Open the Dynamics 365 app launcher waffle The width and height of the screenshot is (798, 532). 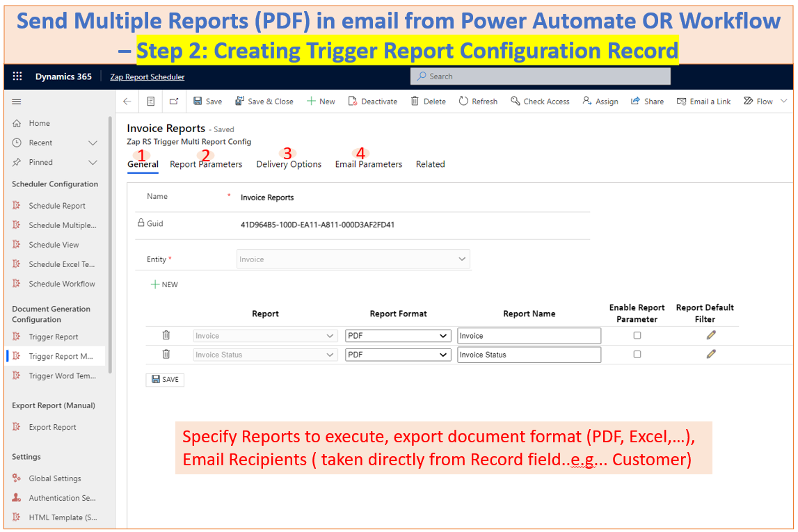17,76
